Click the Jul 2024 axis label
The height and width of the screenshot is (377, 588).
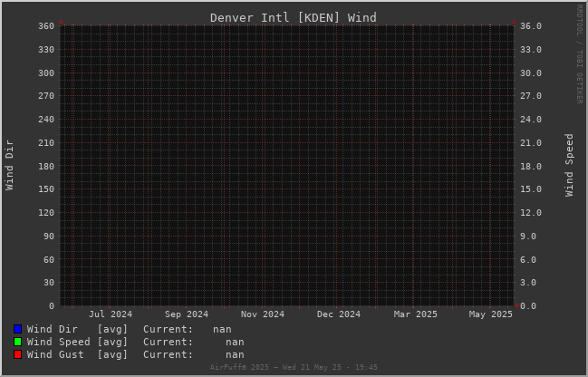(x=111, y=314)
